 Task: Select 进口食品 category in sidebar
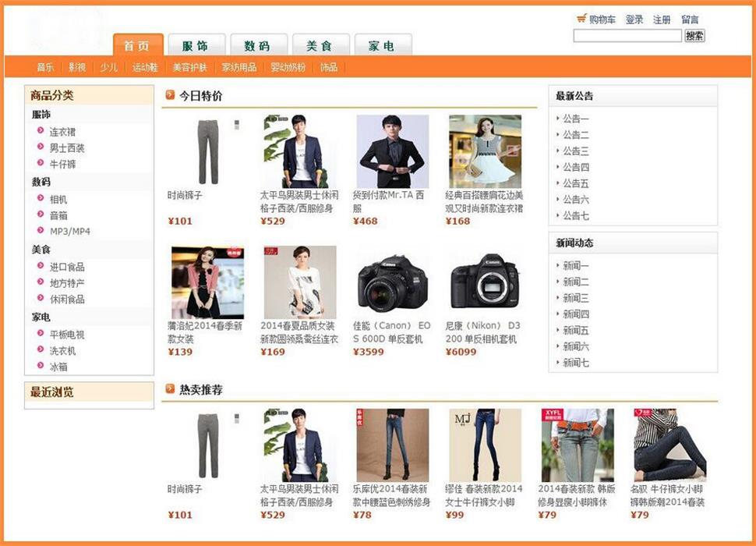point(67,267)
